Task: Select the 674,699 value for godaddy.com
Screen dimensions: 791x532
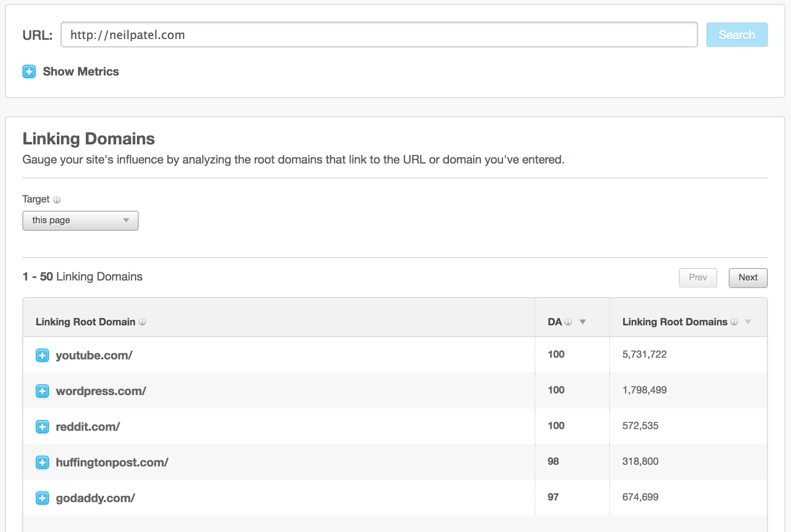Action: (x=640, y=497)
